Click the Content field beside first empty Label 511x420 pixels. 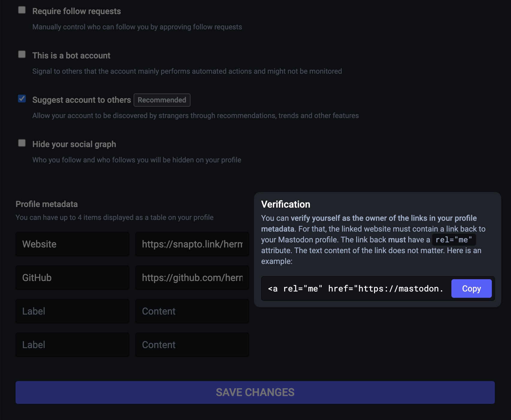[x=192, y=311]
